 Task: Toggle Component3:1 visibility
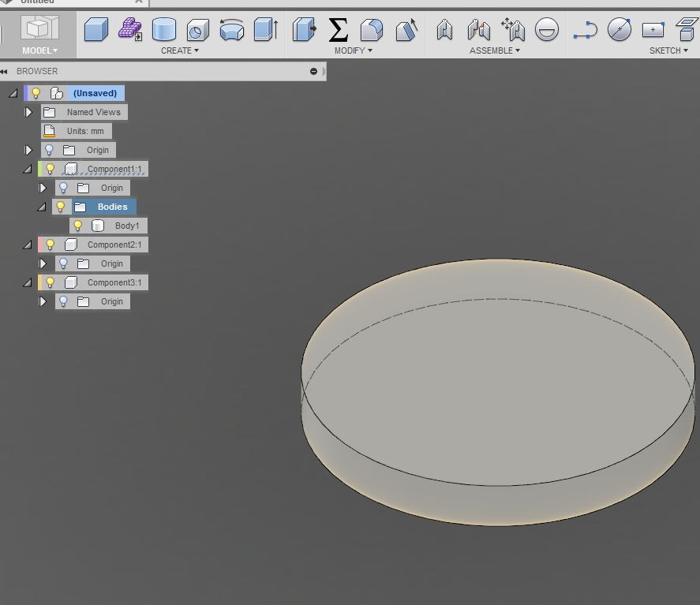pos(50,282)
